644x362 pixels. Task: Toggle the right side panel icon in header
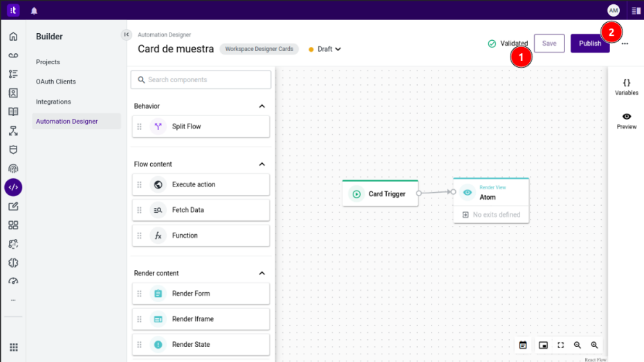(x=636, y=10)
